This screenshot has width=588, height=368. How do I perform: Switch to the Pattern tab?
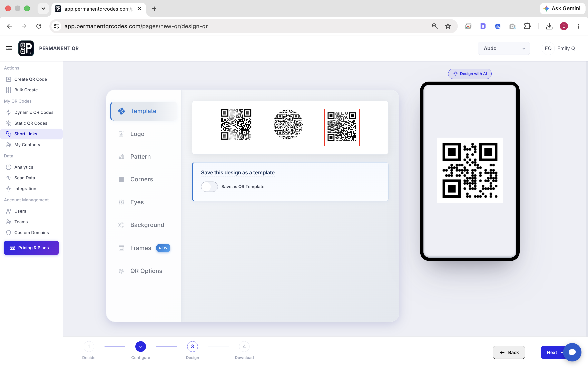144,157
